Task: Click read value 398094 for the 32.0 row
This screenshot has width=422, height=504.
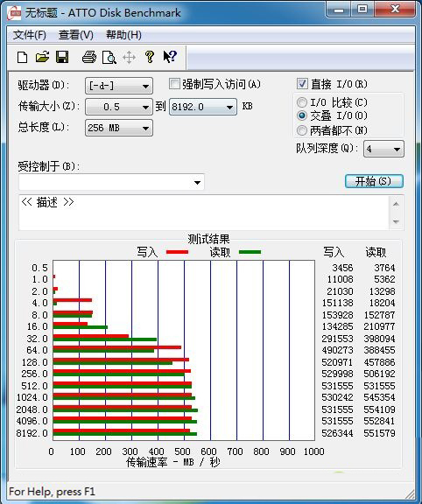Action: (379, 339)
